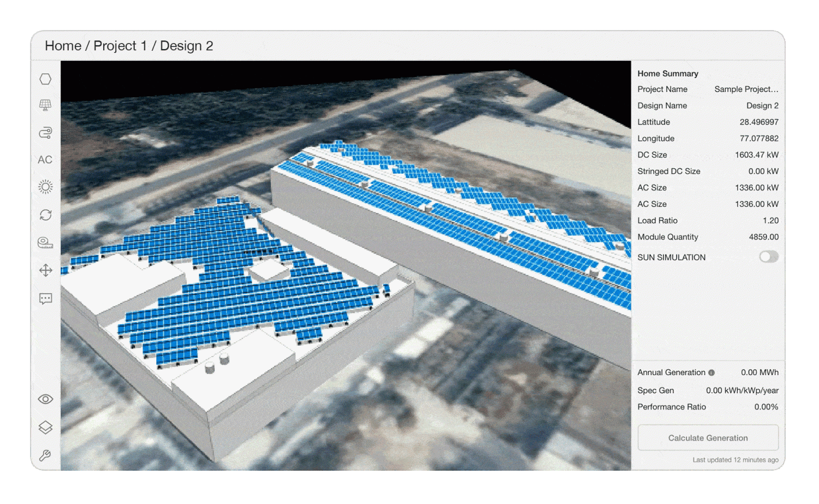Viewport: 819px width, 504px height.
Task: Enable the SUN SIMULATION switch
Action: click(x=768, y=257)
